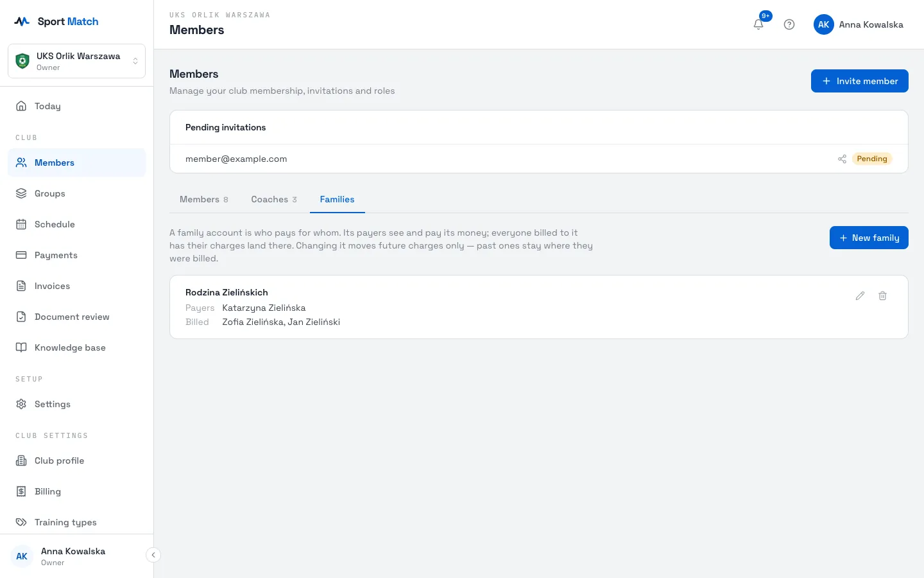The height and width of the screenshot is (578, 924).
Task: Click the UKS Orlik Warszawa club shield icon
Action: tap(22, 61)
